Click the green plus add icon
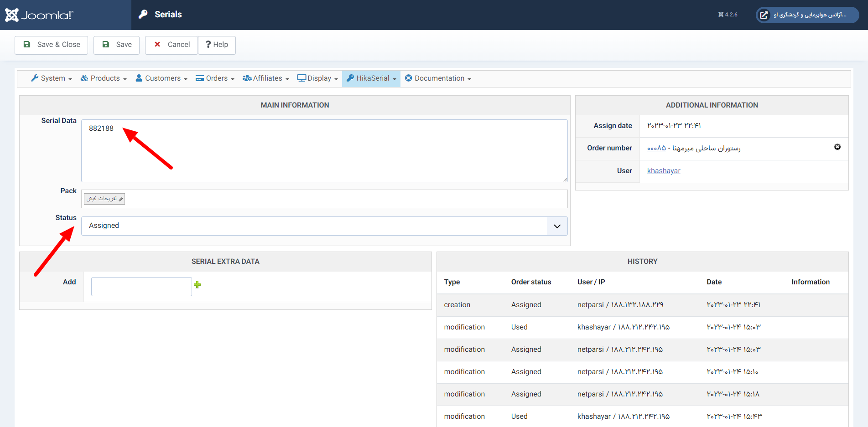868x427 pixels. 197,285
